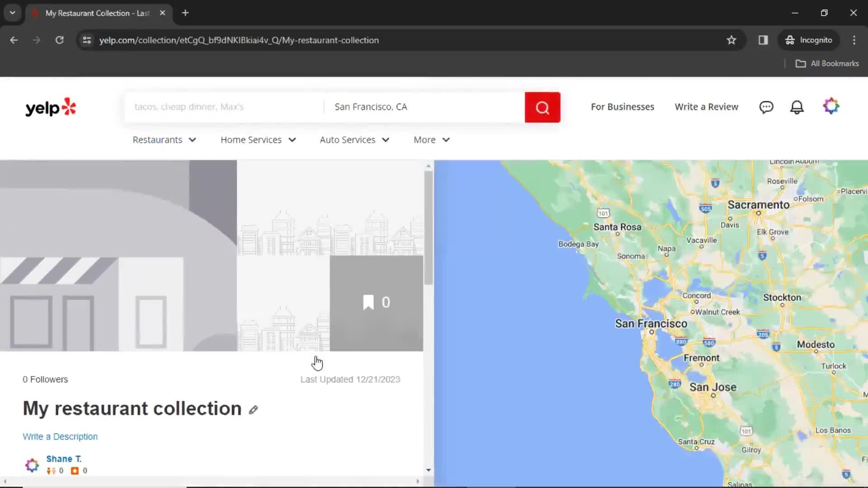
Task: Click the scroll down arrow of collection panel
Action: pos(428,470)
